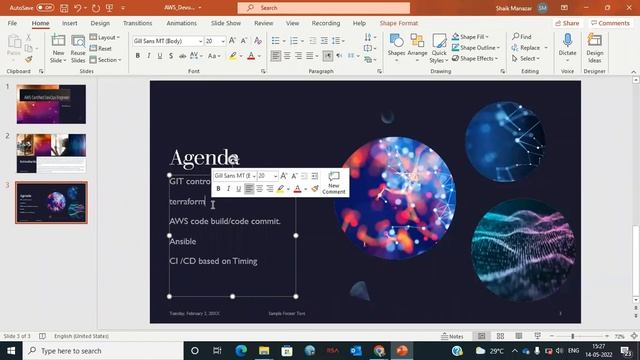Screen dimensions: 640x360
Task: Toggle Bold in the floating mini toolbar
Action: pyautogui.click(x=218, y=189)
